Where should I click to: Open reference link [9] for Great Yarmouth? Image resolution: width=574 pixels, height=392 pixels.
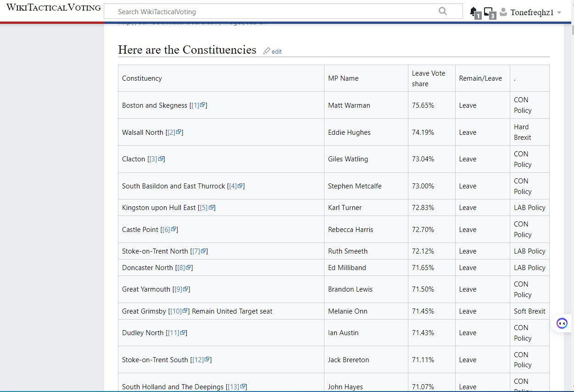click(x=181, y=289)
